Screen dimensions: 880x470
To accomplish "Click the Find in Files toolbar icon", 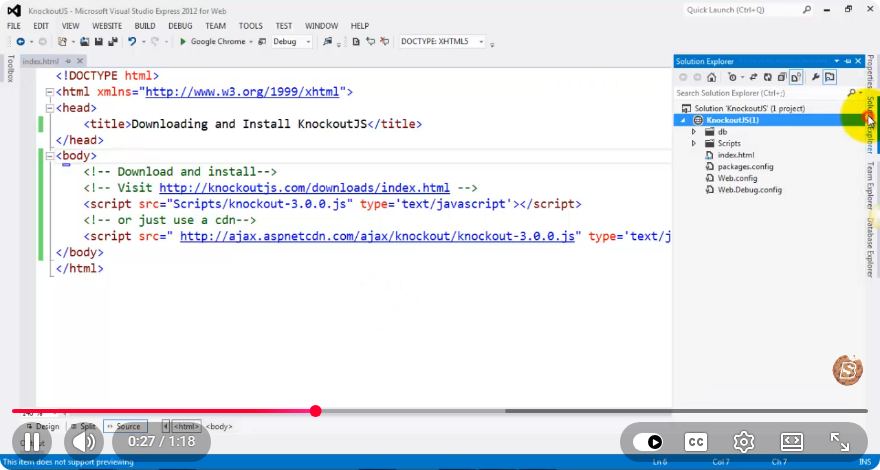I will click(x=328, y=42).
